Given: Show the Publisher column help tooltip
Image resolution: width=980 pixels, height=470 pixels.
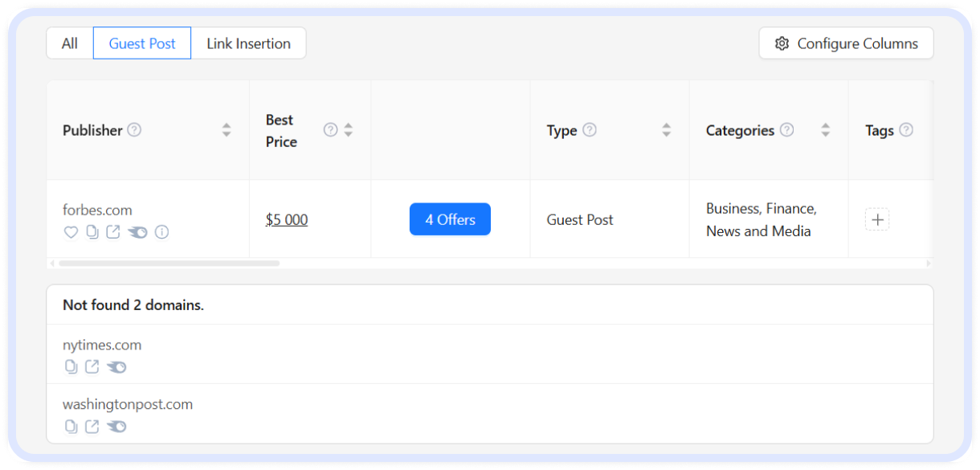Looking at the screenshot, I should [134, 129].
